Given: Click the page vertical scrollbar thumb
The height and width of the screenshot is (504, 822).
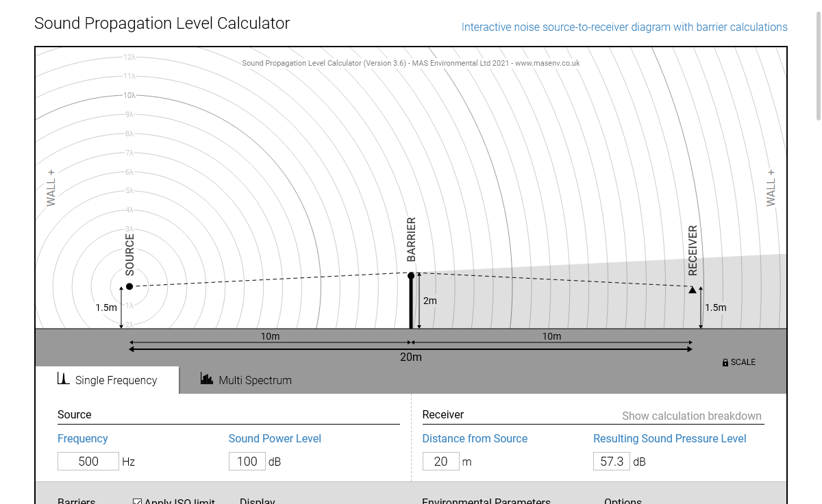Looking at the screenshot, I should 818,65.
